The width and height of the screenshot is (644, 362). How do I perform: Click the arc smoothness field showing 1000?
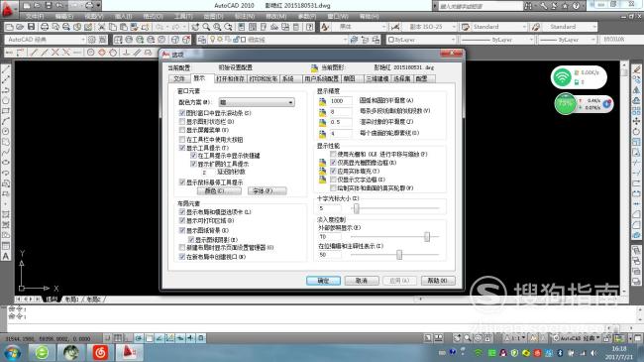pyautogui.click(x=341, y=101)
